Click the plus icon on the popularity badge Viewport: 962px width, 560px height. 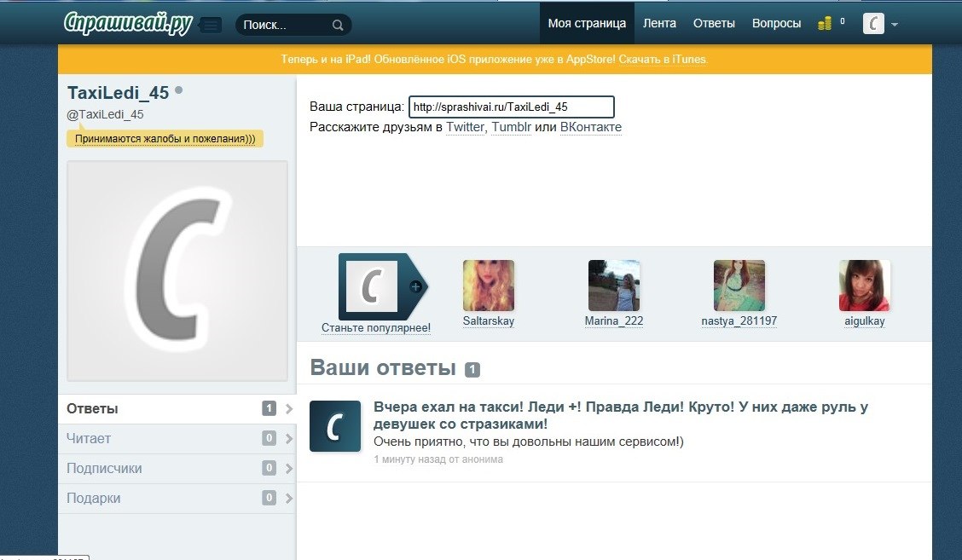pyautogui.click(x=415, y=286)
